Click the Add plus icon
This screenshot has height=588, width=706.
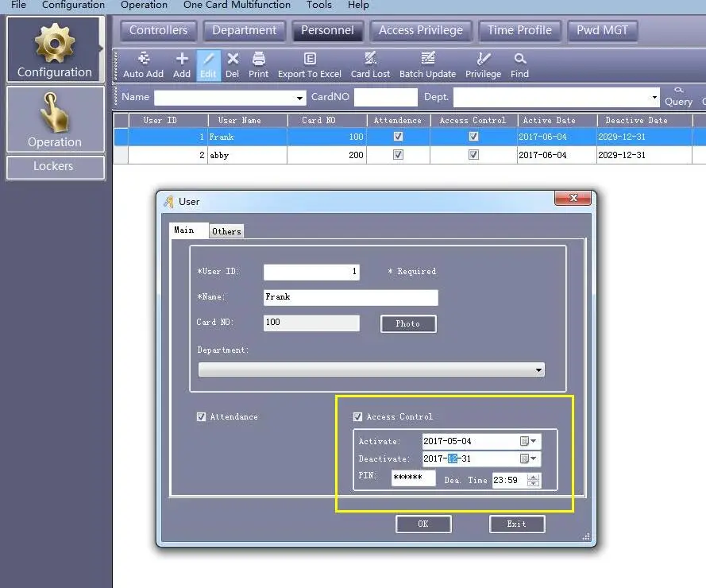pos(182,65)
